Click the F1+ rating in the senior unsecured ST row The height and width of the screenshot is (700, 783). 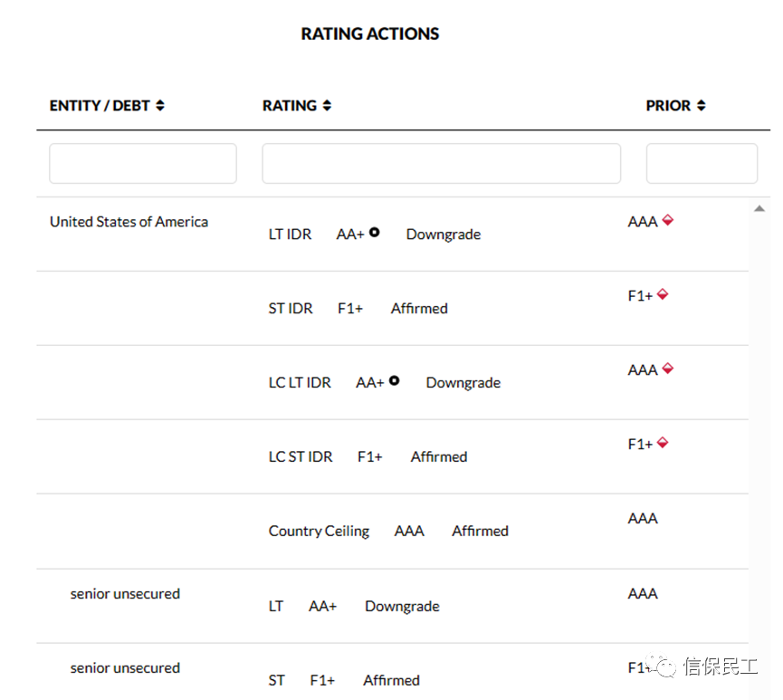[x=322, y=680]
